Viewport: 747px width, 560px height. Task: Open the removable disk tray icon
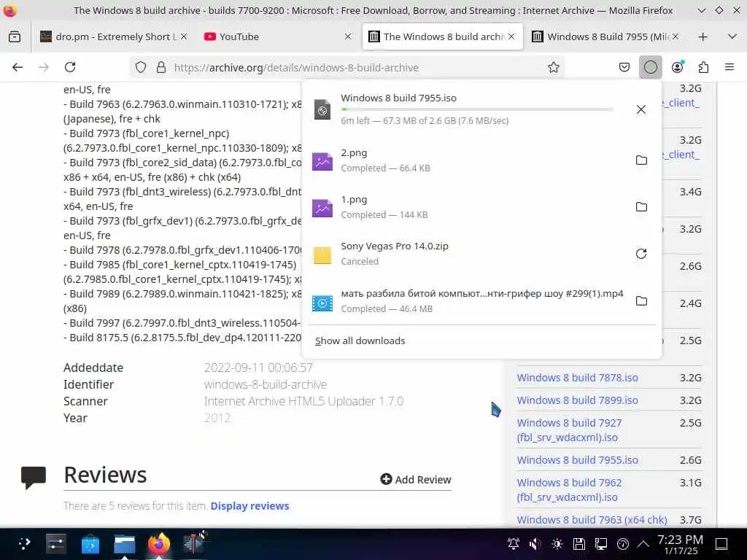(578, 544)
